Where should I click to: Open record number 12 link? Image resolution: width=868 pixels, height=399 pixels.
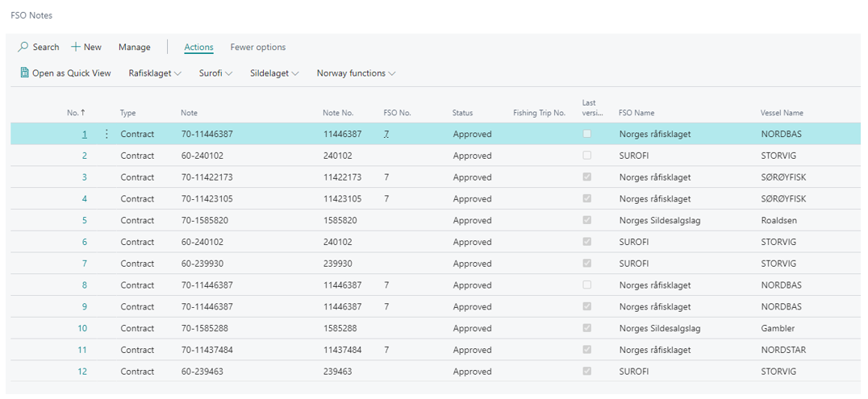pyautogui.click(x=82, y=372)
